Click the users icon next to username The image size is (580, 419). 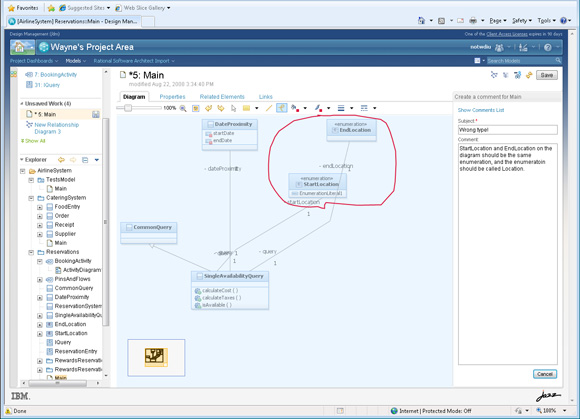pos(499,47)
